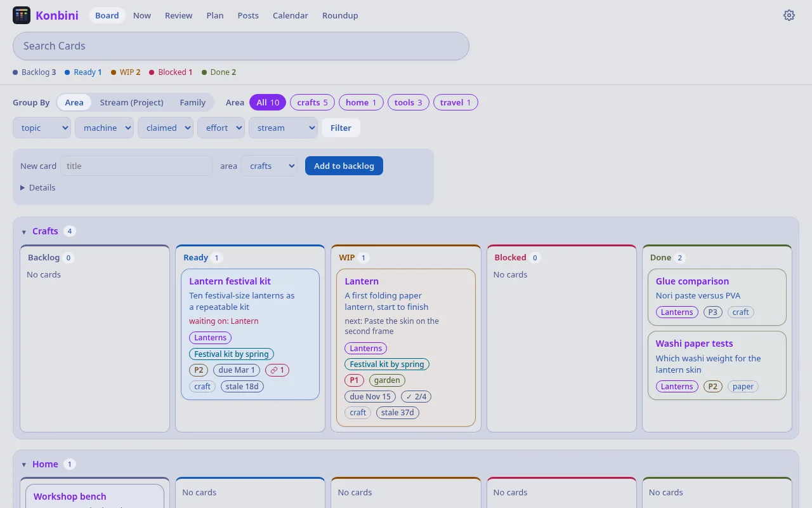Go to the Plan tab
The height and width of the screenshot is (508, 812).
coord(215,15)
